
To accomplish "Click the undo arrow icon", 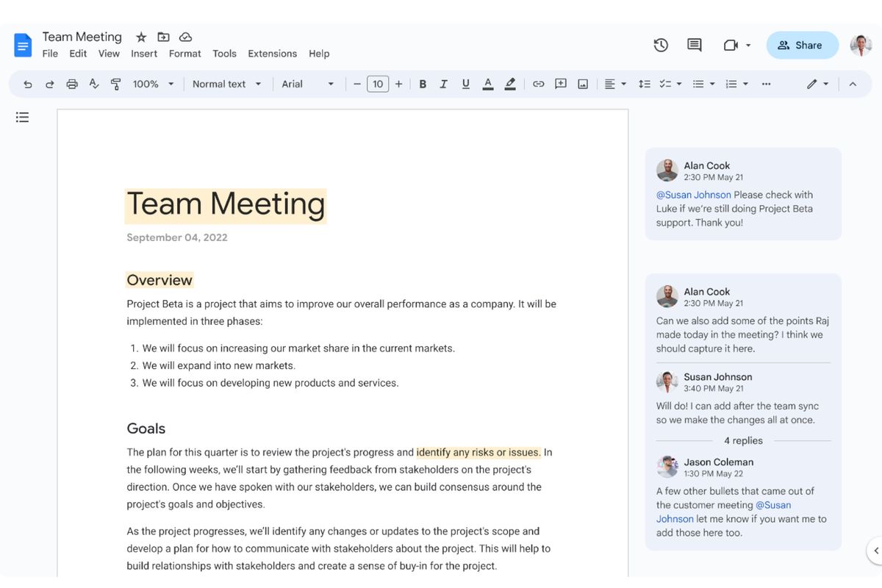I will coord(28,85).
